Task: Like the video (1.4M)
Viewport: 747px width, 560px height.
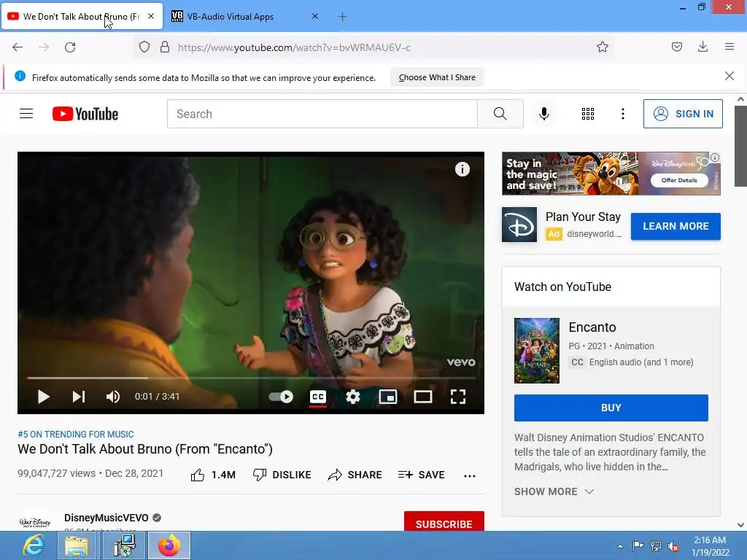Action: coord(213,475)
